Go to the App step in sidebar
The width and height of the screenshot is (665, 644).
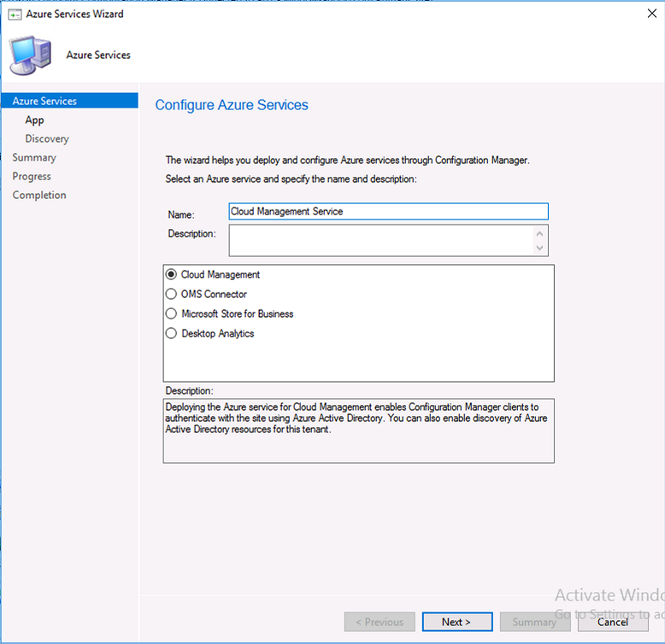click(x=34, y=120)
